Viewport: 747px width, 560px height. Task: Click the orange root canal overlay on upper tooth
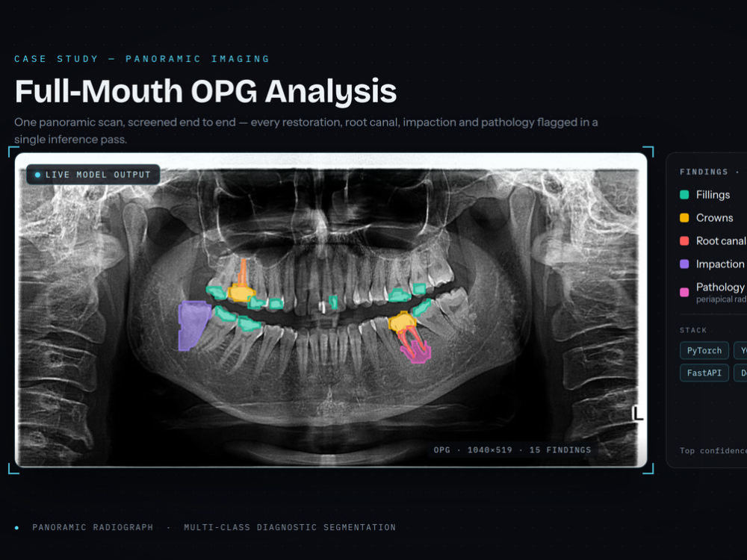[243, 273]
